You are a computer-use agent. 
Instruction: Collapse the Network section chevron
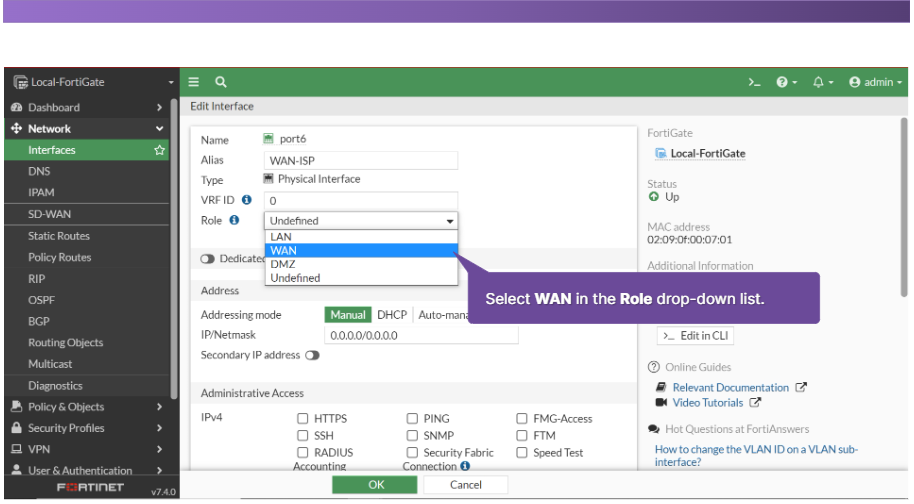click(x=159, y=129)
